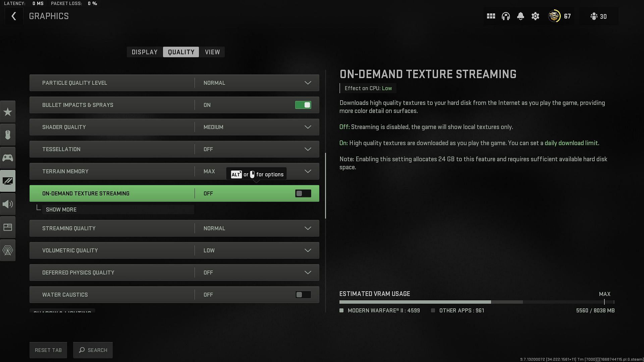Expand Particle Quality Level dropdown
644x362 pixels.
coord(308,83)
